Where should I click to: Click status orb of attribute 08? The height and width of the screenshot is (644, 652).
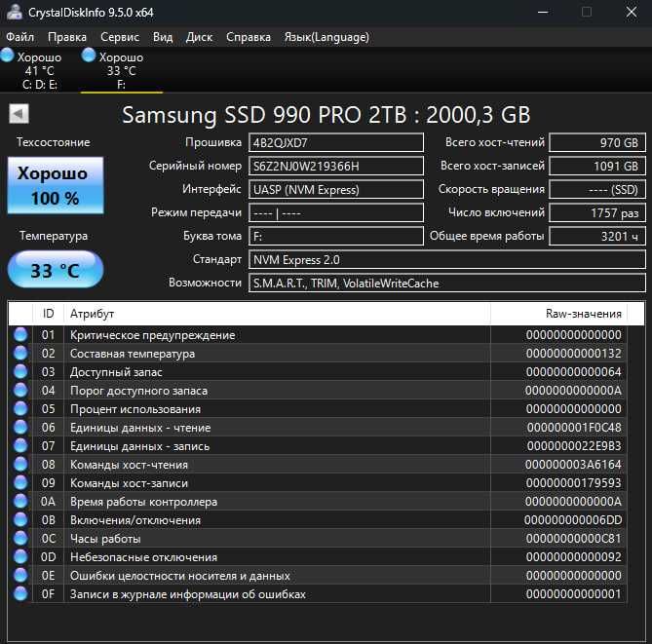coord(20,464)
